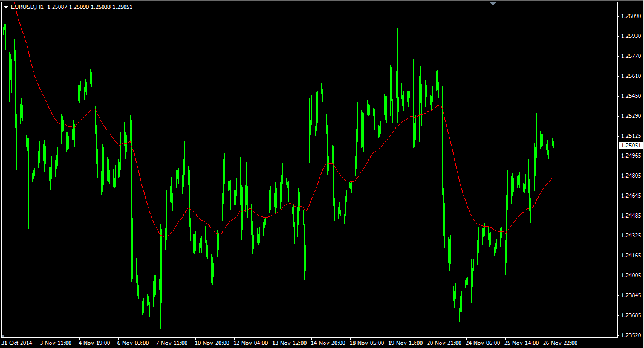The height and width of the screenshot is (348, 644).
Task: Click the EURUSD,H1 chart title text
Action: (27, 7)
